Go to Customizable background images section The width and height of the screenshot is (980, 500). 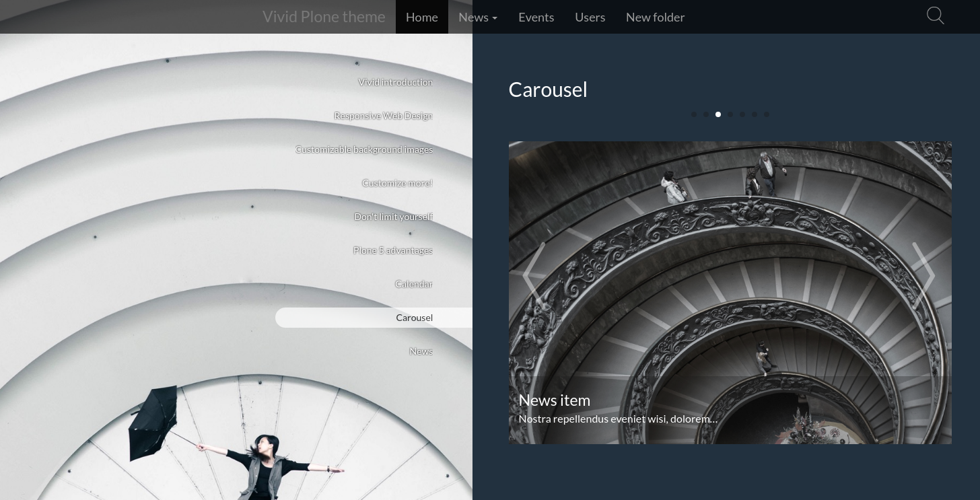(363, 149)
